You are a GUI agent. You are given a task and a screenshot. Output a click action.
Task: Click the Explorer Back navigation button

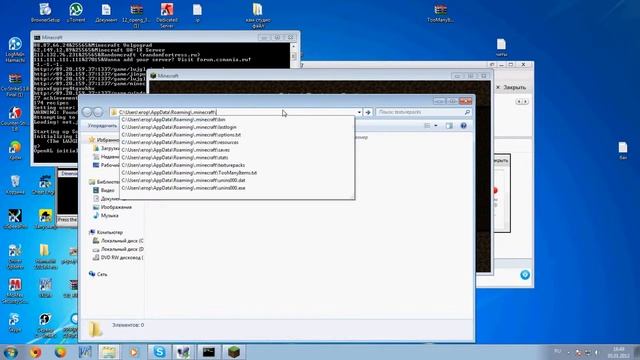click(87, 112)
